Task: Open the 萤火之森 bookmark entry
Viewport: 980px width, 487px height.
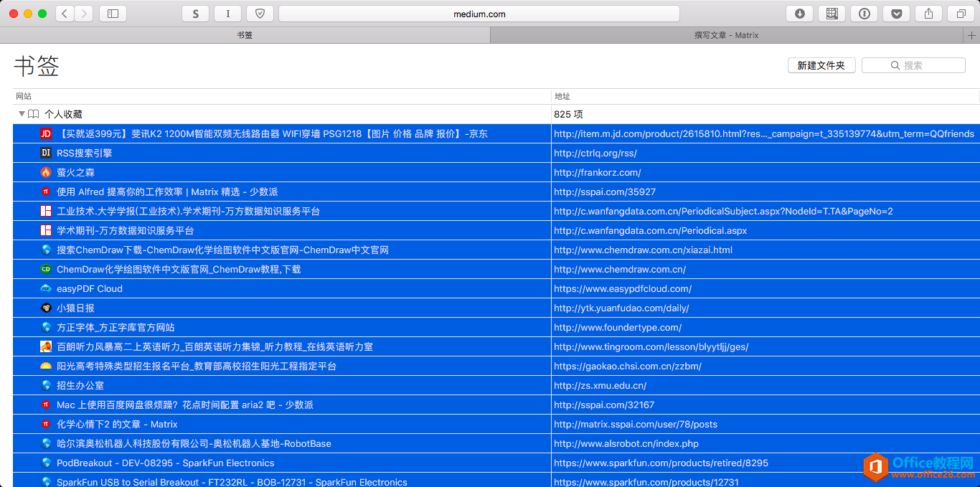Action: pos(77,172)
